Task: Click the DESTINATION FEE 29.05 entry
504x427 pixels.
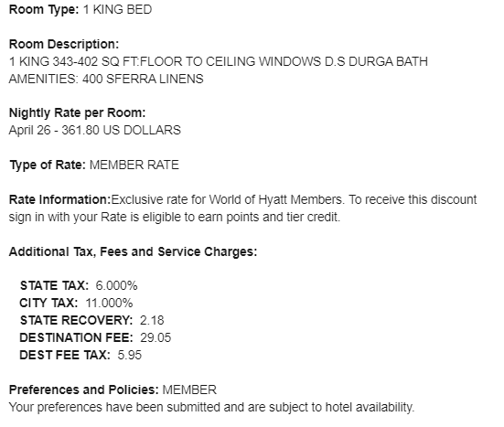Action: coord(95,337)
